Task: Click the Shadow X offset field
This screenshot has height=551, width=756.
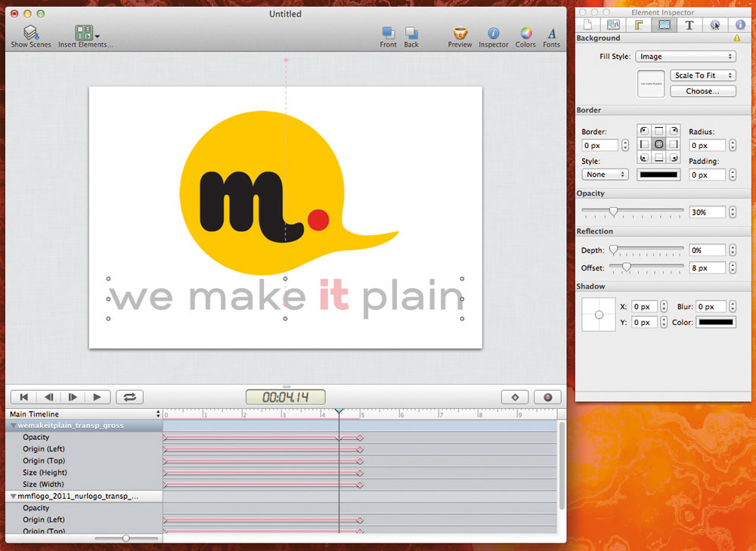Action: [645, 307]
